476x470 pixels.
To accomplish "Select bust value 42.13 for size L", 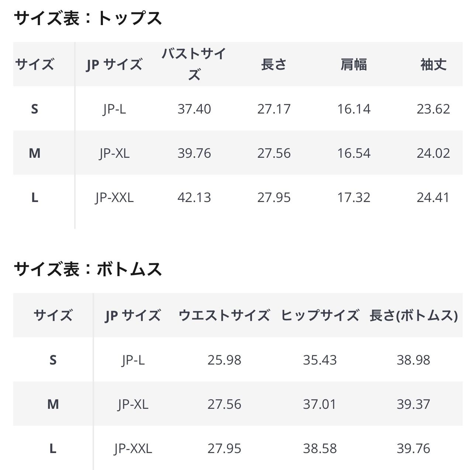I will [x=194, y=198].
